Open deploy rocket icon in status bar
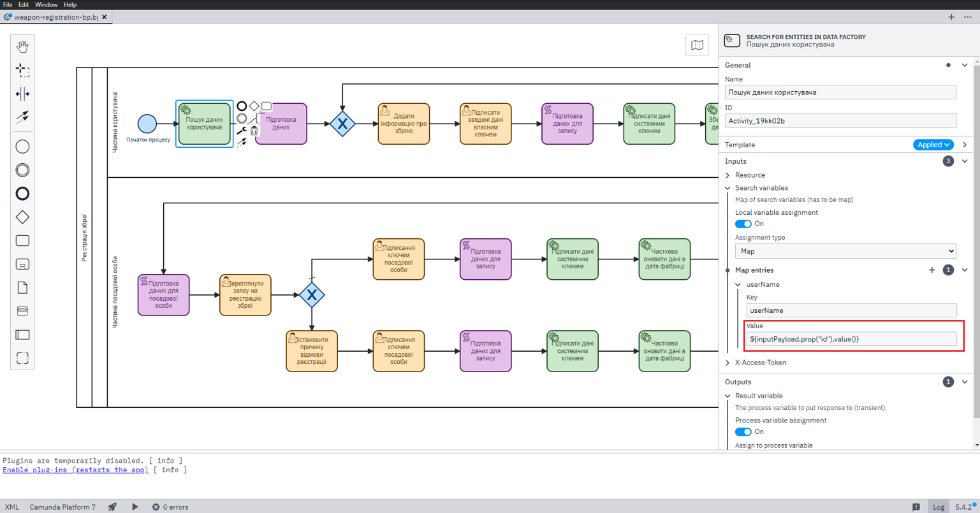 pos(112,507)
